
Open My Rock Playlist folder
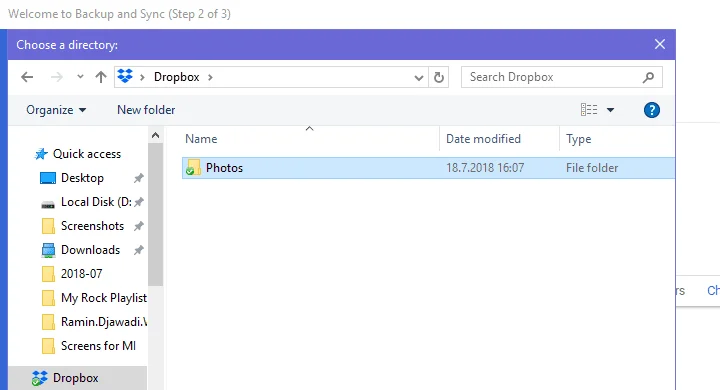coord(104,298)
